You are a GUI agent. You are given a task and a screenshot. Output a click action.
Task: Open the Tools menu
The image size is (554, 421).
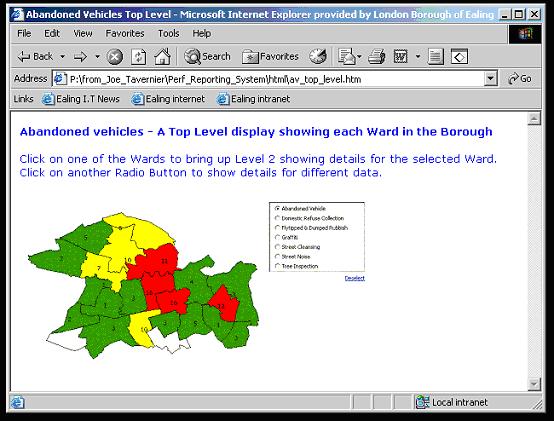tap(169, 34)
